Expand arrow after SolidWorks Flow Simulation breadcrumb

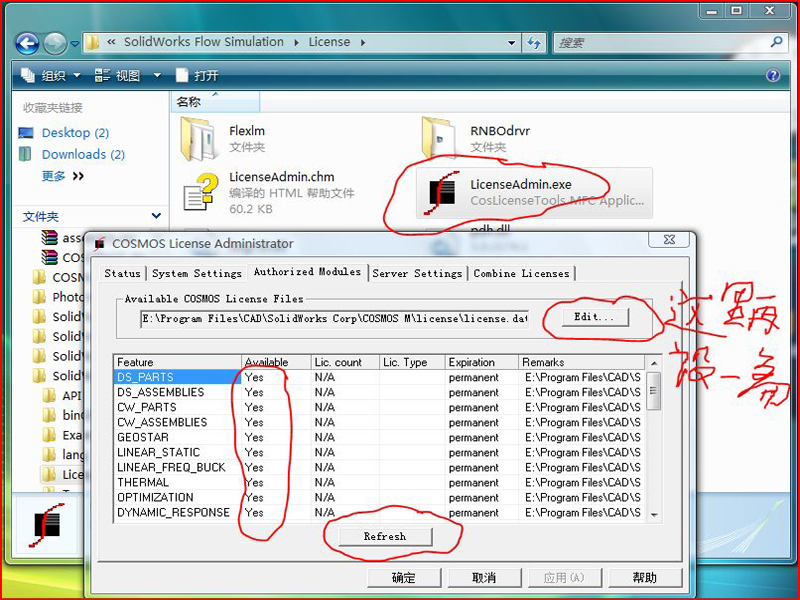pyautogui.click(x=296, y=43)
